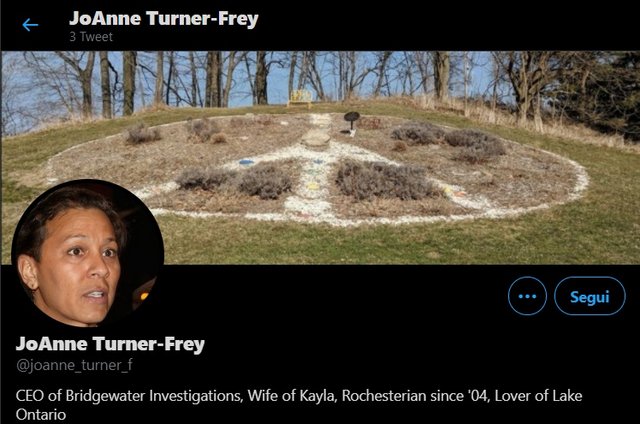The height and width of the screenshot is (424, 640).
Task: Open the three-dot more options menu
Action: (527, 296)
